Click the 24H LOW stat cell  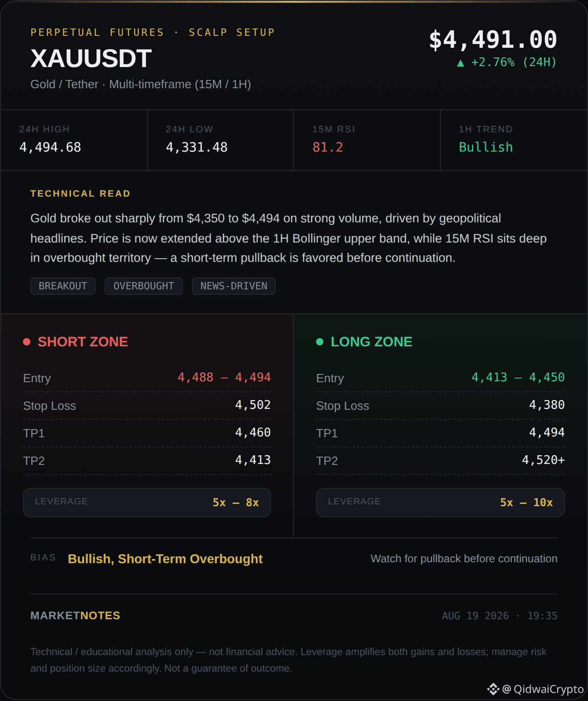click(220, 140)
